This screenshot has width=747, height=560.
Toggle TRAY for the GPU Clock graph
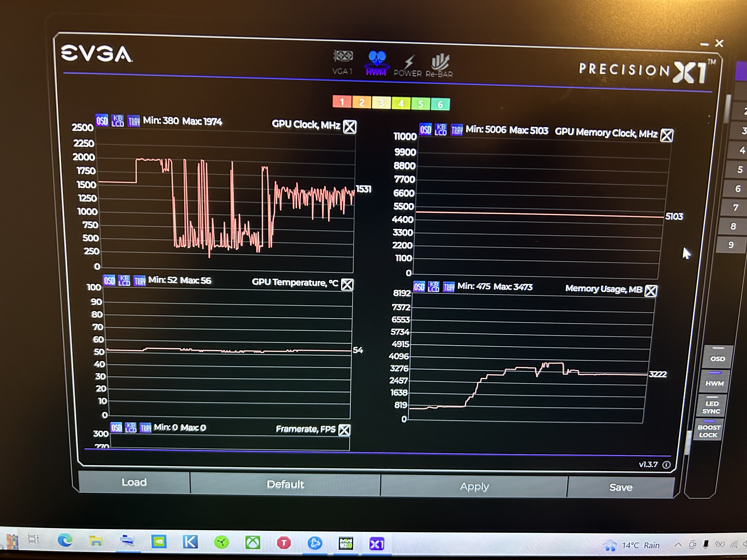click(134, 121)
